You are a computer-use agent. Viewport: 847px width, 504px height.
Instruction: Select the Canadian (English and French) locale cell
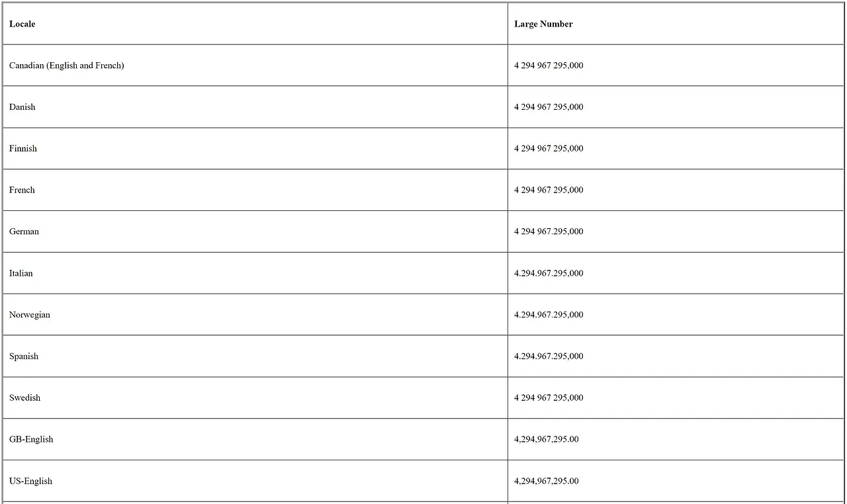point(67,65)
